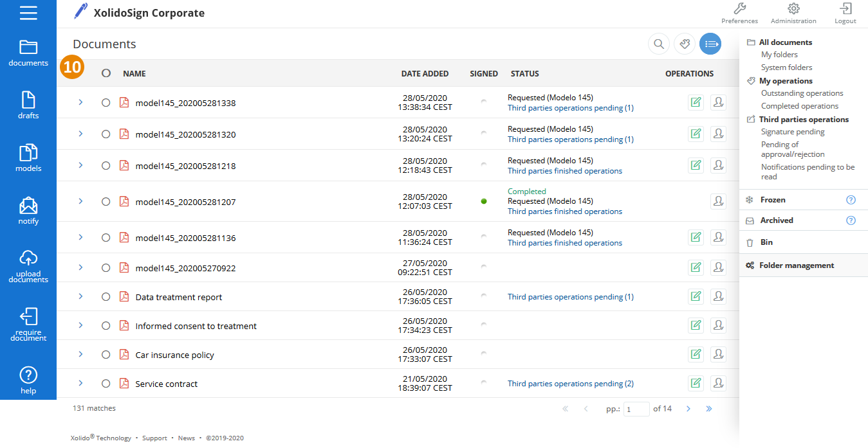Expand row Informed consent to treatment
This screenshot has width=868, height=448.
[80, 325]
